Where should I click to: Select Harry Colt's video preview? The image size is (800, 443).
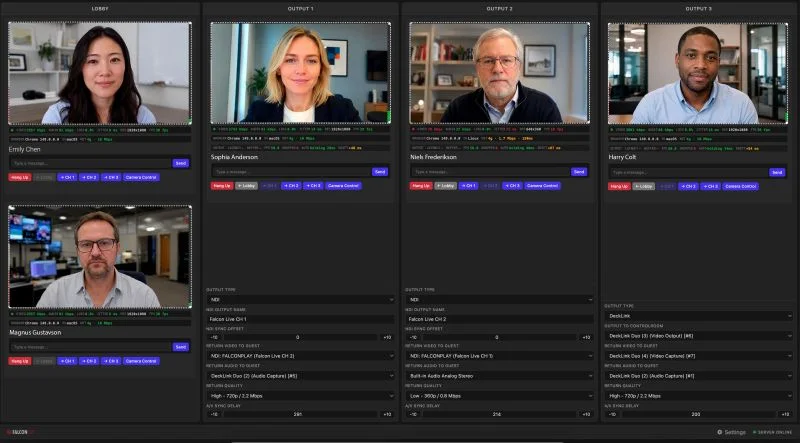point(697,73)
